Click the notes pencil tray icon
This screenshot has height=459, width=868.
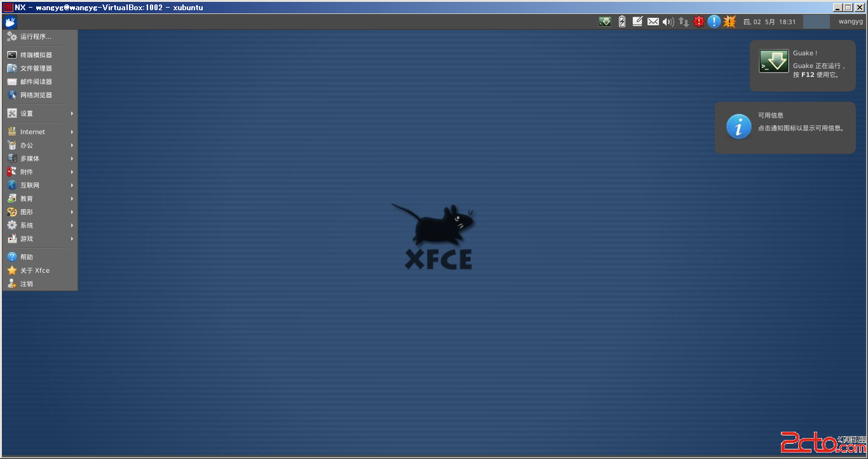[x=637, y=22]
